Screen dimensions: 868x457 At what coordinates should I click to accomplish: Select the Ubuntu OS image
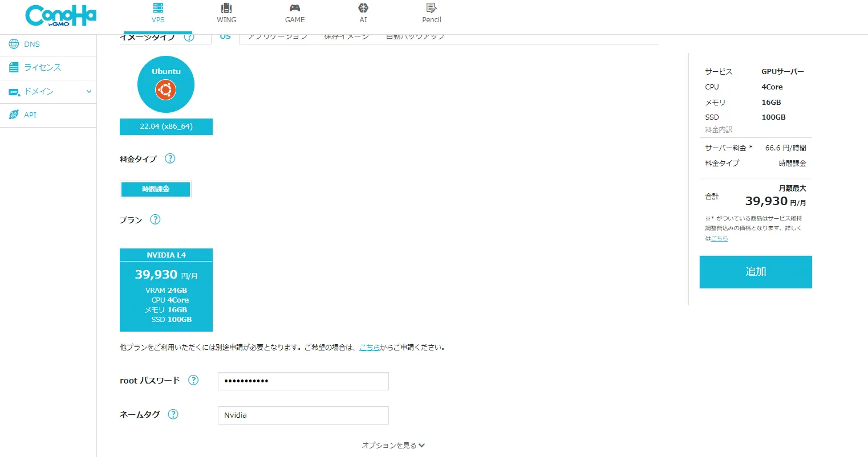tap(166, 84)
